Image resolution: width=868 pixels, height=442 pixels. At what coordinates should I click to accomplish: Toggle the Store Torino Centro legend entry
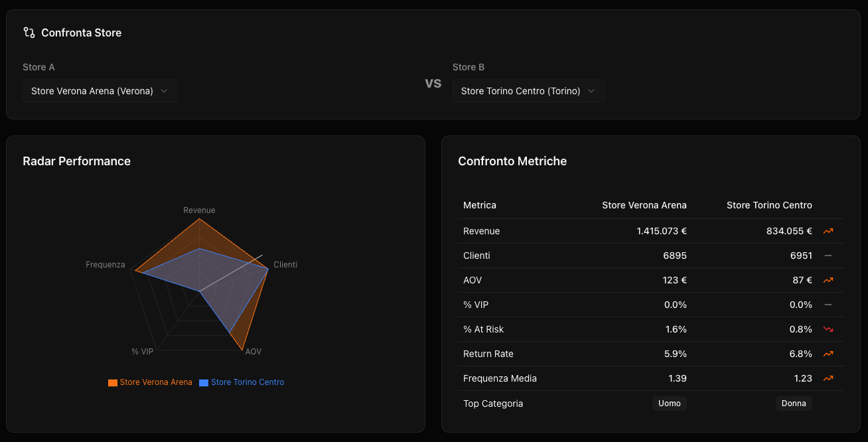(x=242, y=382)
